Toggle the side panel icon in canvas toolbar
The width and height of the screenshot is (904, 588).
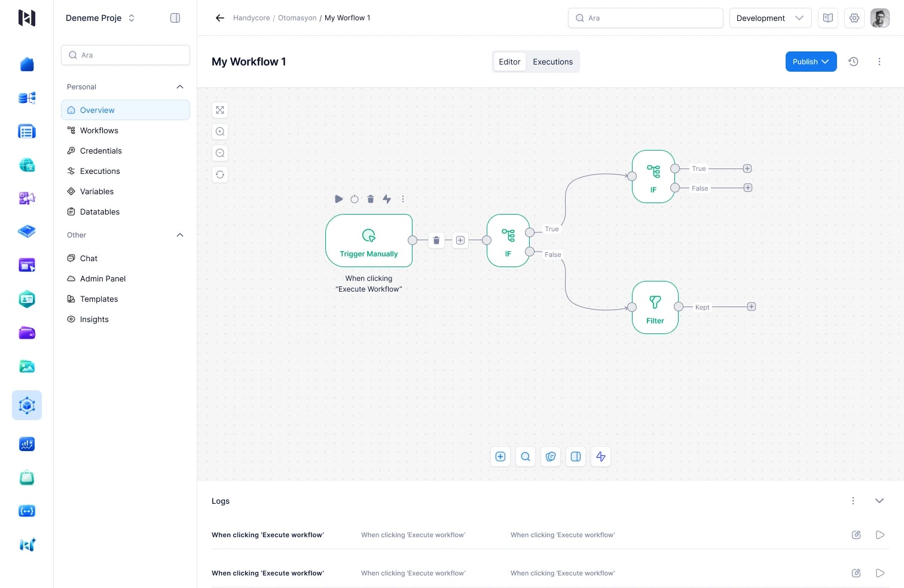[x=576, y=457]
